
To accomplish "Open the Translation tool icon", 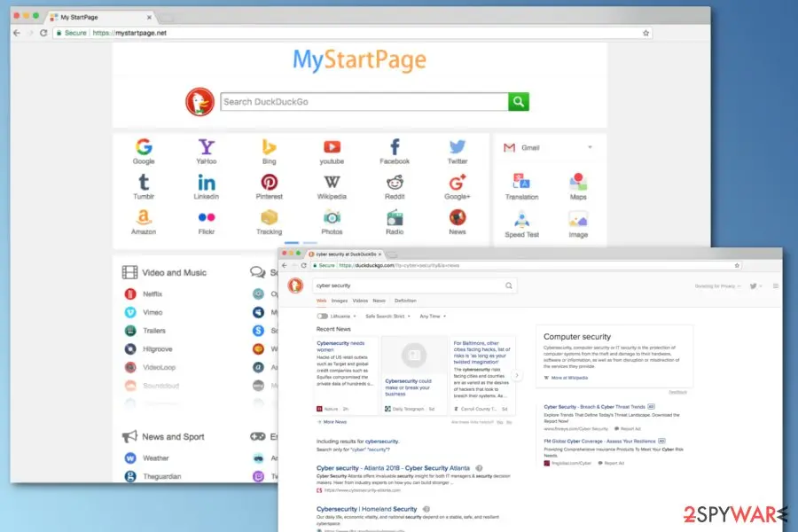I will [521, 181].
